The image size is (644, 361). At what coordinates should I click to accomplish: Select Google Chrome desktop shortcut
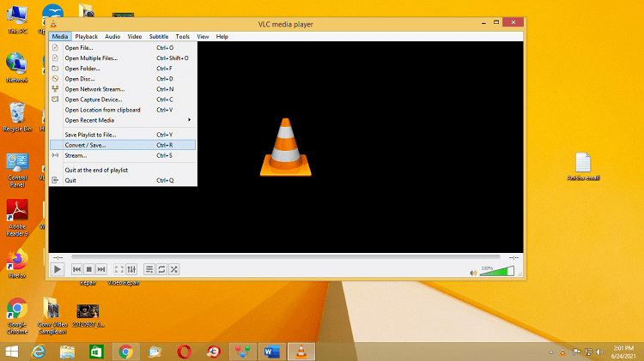[x=17, y=316]
